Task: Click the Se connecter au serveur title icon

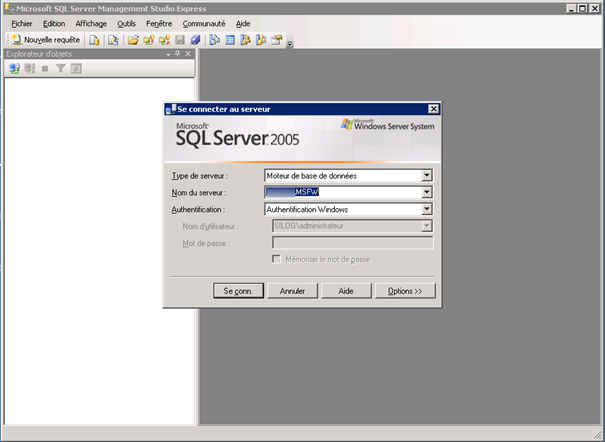Action: tap(171, 109)
